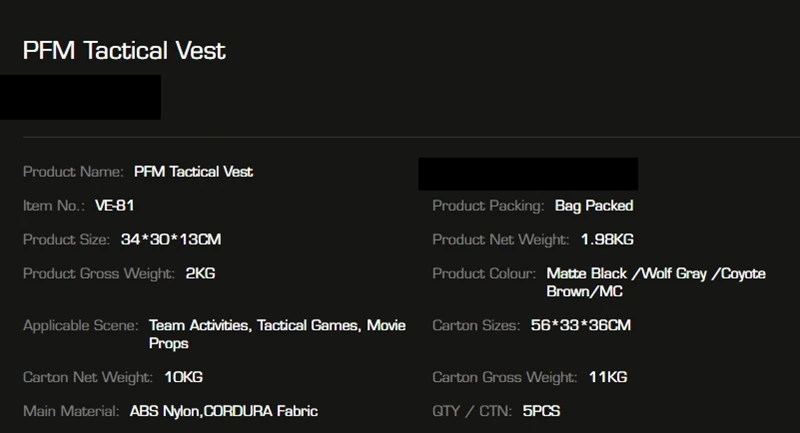Click the Applicable Scene label
The image size is (800, 433).
81,326
